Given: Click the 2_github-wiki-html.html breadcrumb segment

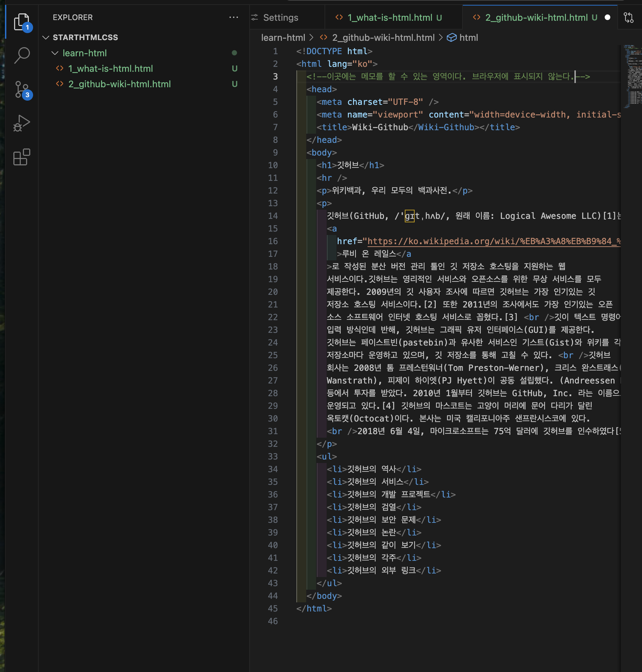Looking at the screenshot, I should click(x=383, y=38).
